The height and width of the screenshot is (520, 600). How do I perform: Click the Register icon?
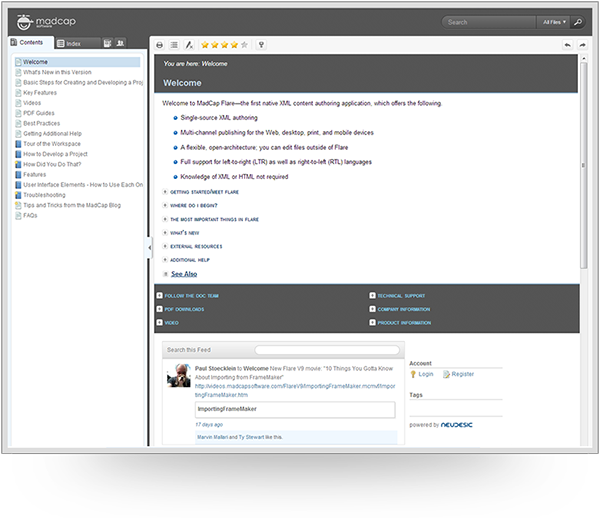(446, 374)
